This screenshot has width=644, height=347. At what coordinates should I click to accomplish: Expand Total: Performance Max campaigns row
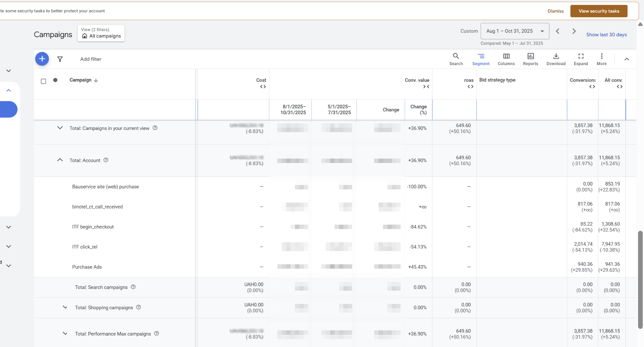pos(65,333)
